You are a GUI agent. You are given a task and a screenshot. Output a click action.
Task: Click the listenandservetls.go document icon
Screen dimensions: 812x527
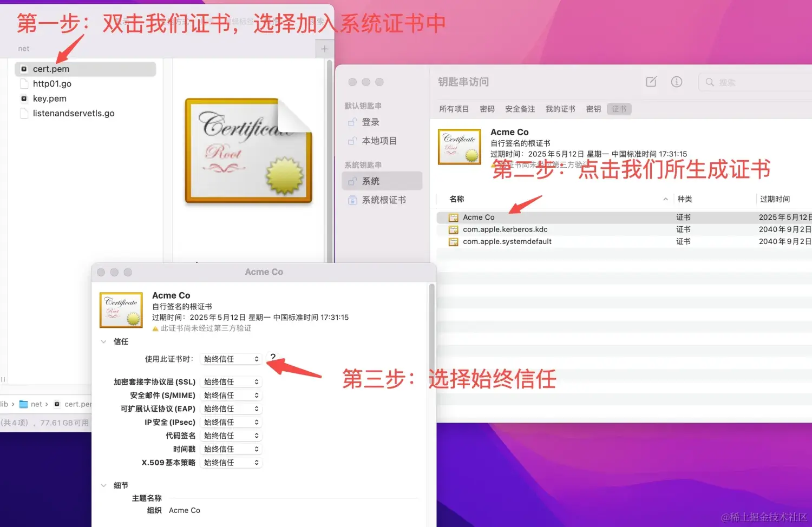tap(24, 113)
